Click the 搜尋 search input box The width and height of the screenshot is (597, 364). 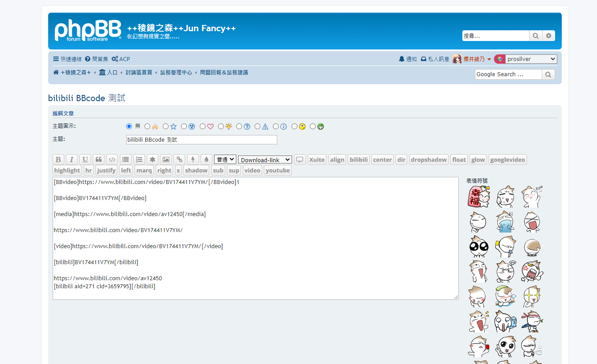coord(496,36)
